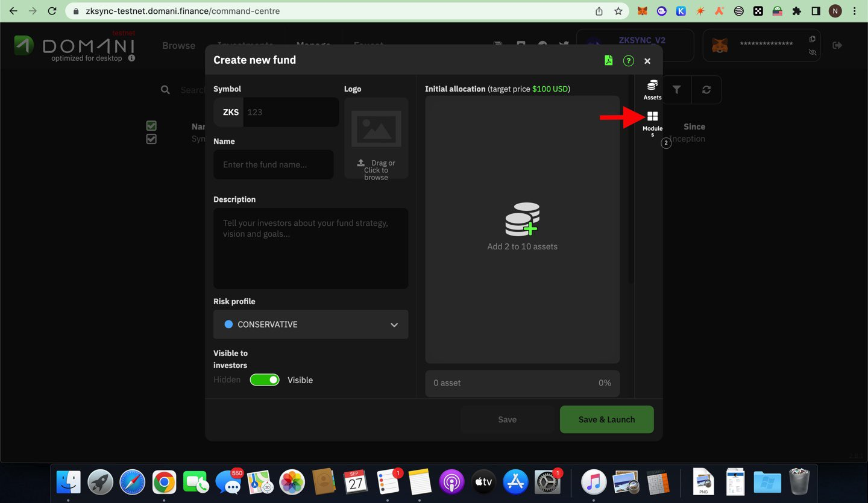This screenshot has height=503, width=868.
Task: Click the 0 asset summary row
Action: click(x=522, y=383)
